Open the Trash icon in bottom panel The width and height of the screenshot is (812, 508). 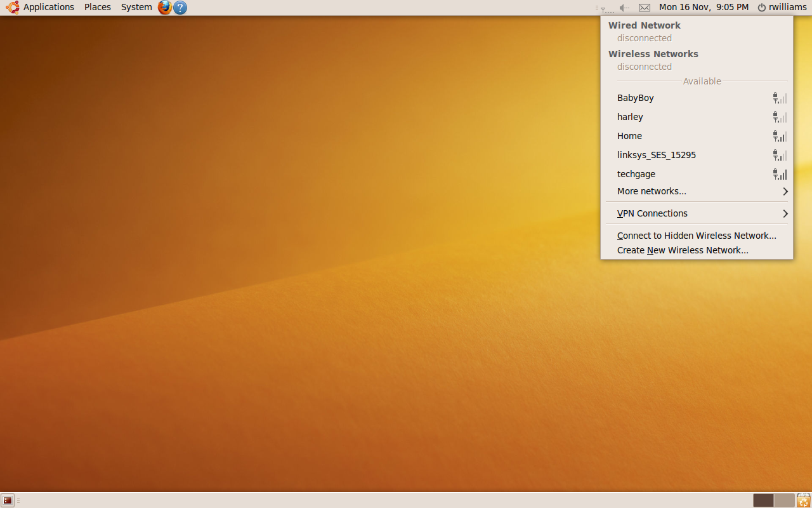click(803, 500)
